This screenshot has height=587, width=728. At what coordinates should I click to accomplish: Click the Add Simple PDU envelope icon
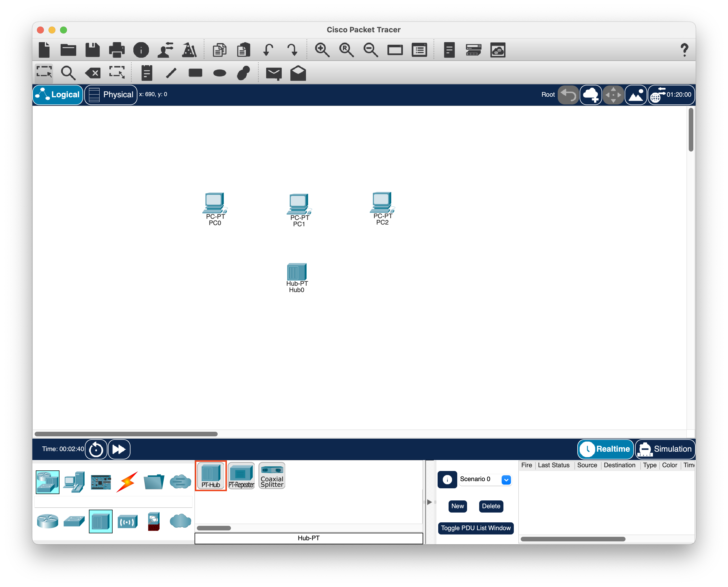[x=274, y=73]
